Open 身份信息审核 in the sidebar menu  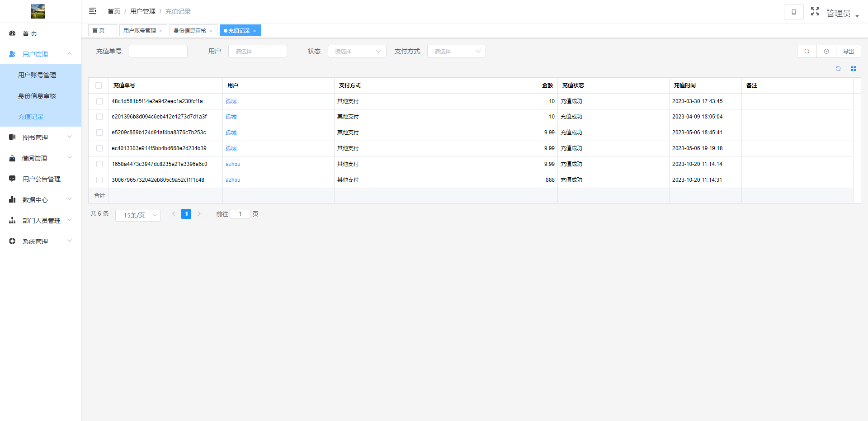[x=37, y=96]
